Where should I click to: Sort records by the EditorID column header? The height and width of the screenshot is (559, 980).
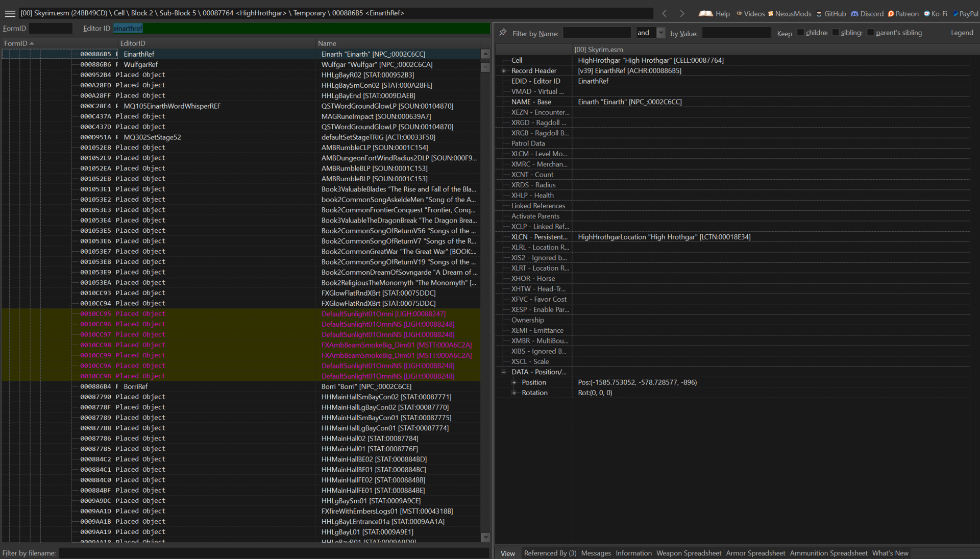point(217,43)
